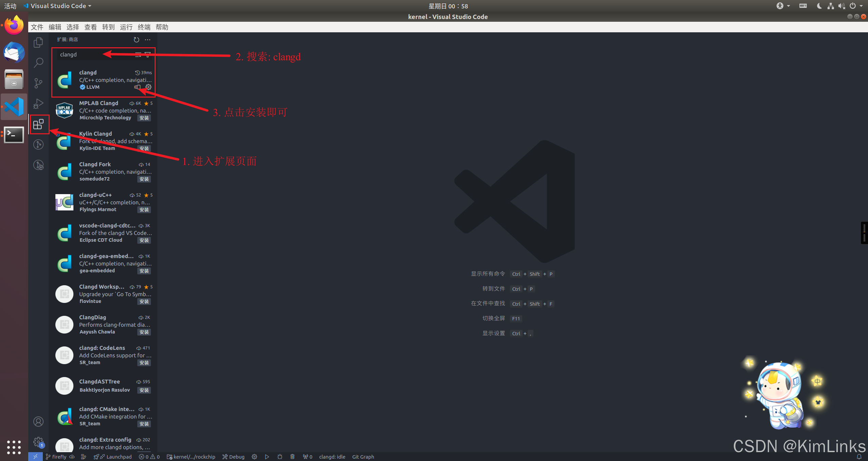868x461 pixels.
Task: Click the firefly git branch status item
Action: (x=56, y=457)
